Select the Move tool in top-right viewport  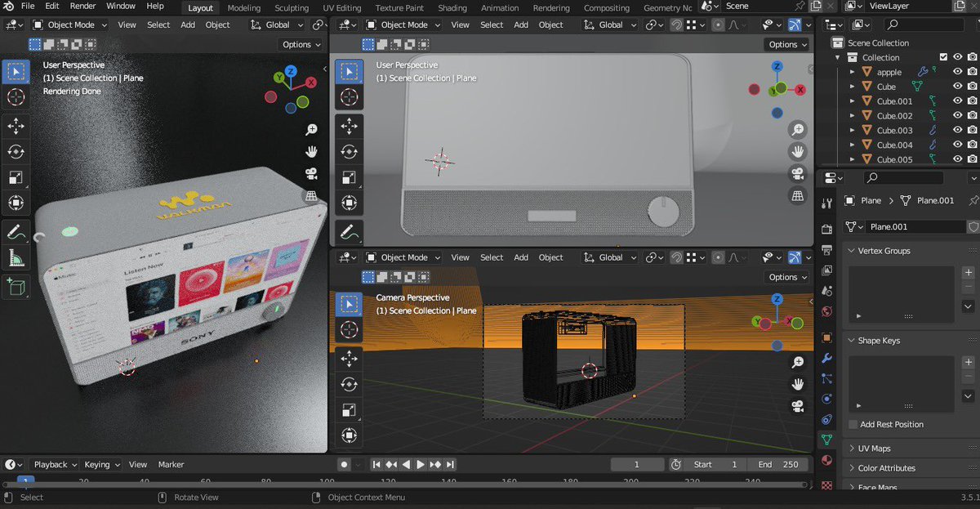[x=350, y=126]
